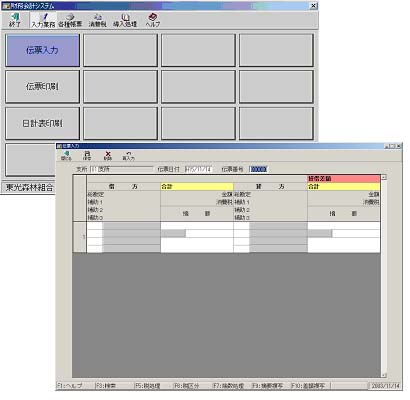Click the 日計表印刷 menu button
The height and width of the screenshot is (400, 410).
42,123
